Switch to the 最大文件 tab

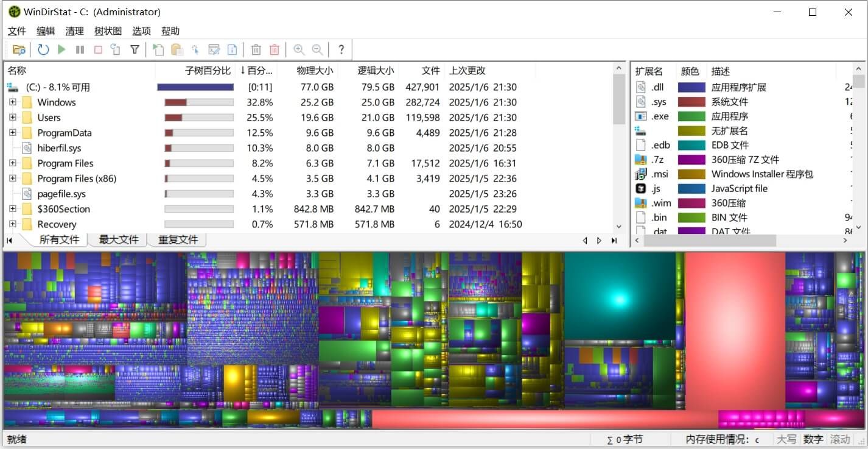pyautogui.click(x=119, y=240)
